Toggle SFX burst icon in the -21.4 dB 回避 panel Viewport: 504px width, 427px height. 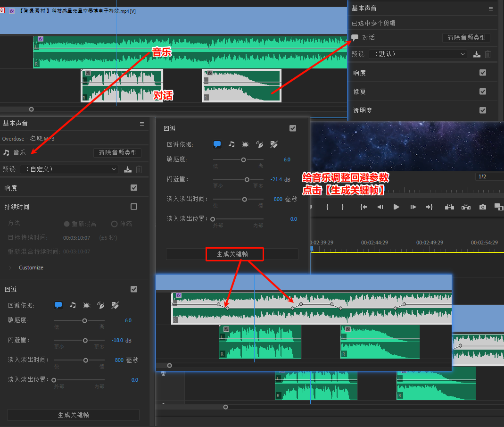(x=245, y=144)
